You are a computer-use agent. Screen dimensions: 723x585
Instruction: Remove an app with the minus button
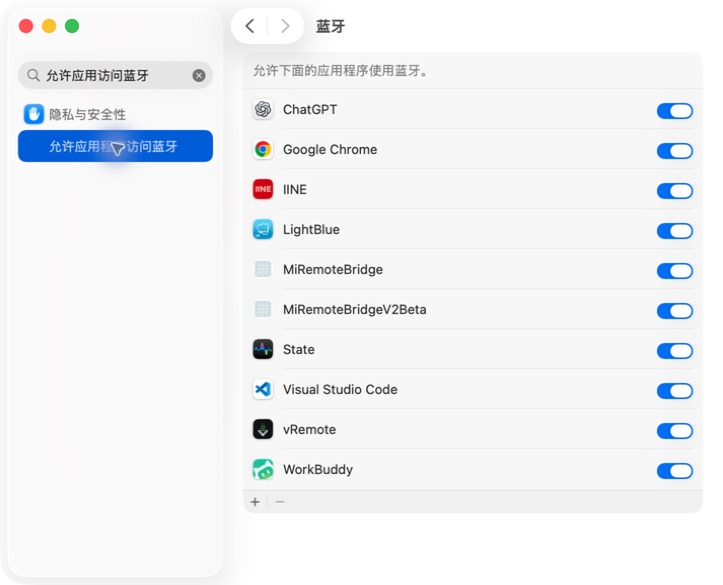[280, 502]
